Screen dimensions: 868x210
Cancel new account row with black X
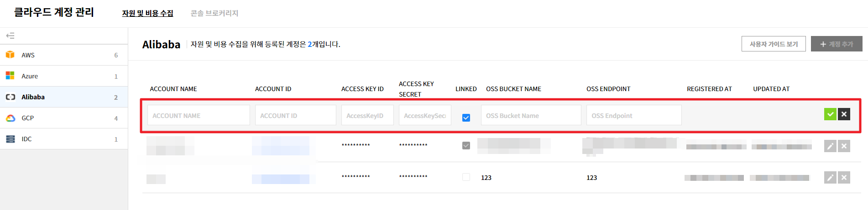point(844,114)
